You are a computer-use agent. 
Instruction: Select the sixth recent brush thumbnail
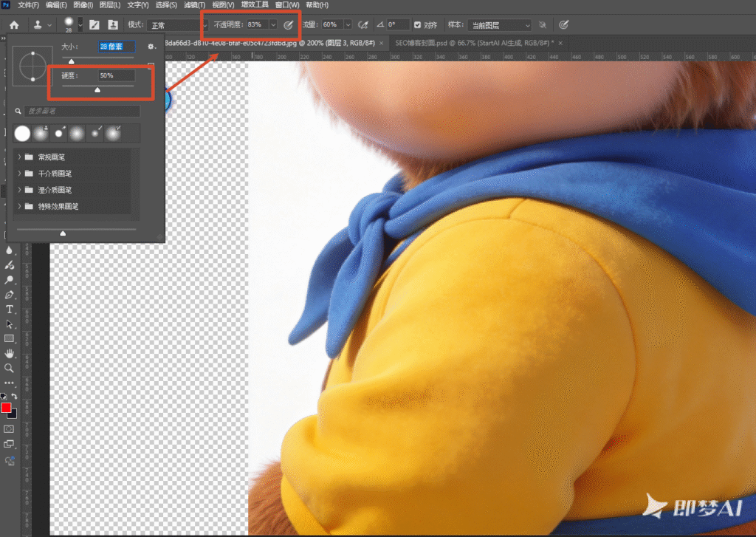114,133
